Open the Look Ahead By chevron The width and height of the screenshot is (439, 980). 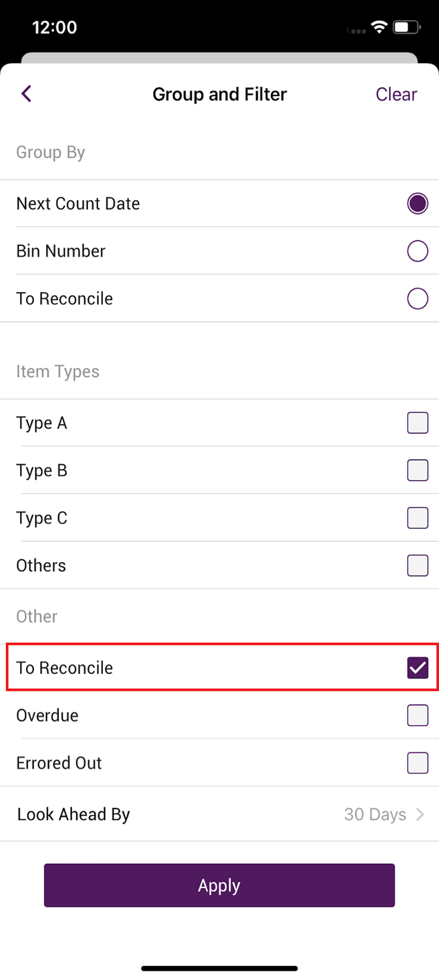tap(420, 814)
